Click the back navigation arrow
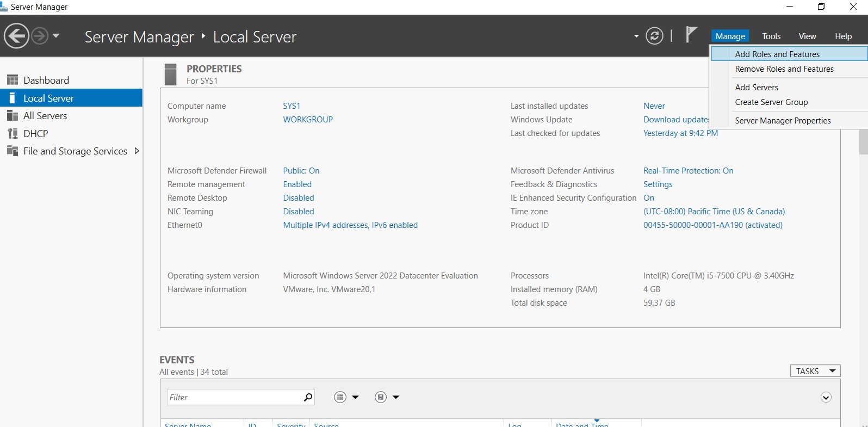This screenshot has height=427, width=868. (x=16, y=36)
